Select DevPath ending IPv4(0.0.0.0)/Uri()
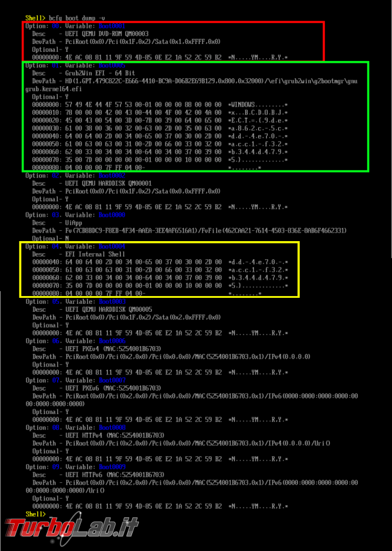Image resolution: width=392 pixels, height=551 pixels. point(198,444)
